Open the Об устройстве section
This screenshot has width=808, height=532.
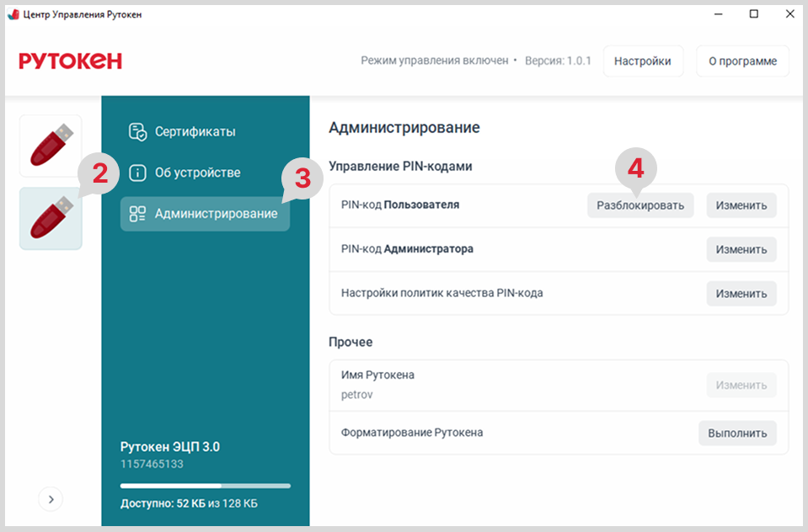point(197,173)
